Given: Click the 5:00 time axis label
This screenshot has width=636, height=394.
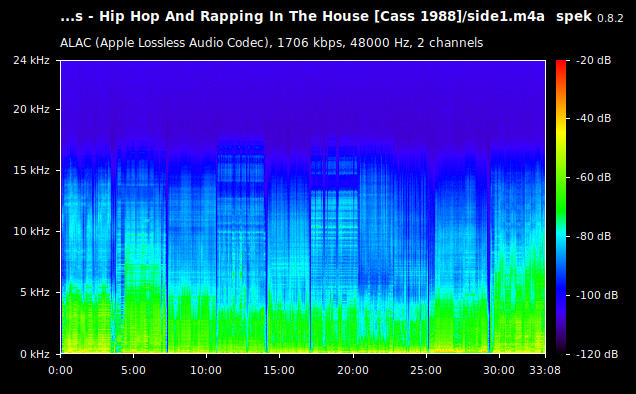Looking at the screenshot, I should (133, 370).
